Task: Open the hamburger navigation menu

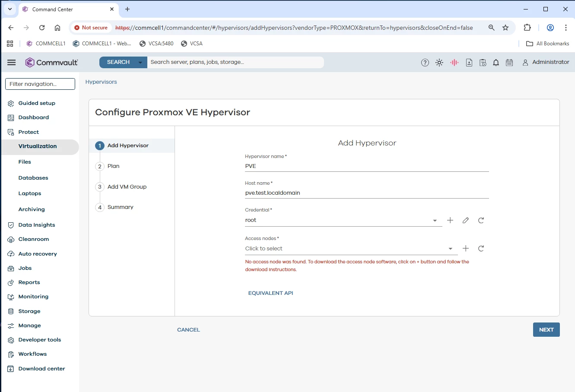Action: pos(12,63)
